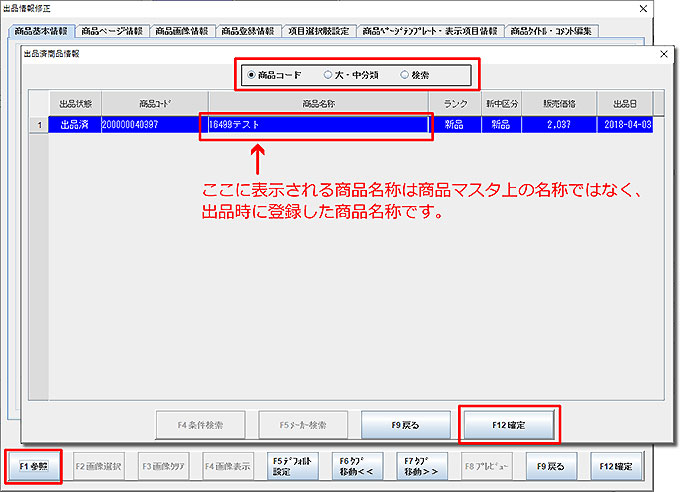Click the 出品状態 column header
This screenshot has height=492, width=680.
click(75, 104)
